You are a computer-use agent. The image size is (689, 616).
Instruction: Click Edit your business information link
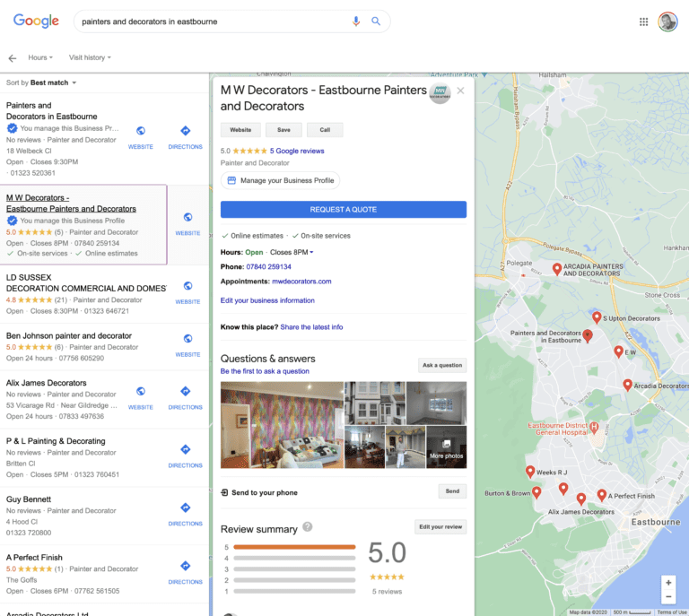click(x=267, y=300)
